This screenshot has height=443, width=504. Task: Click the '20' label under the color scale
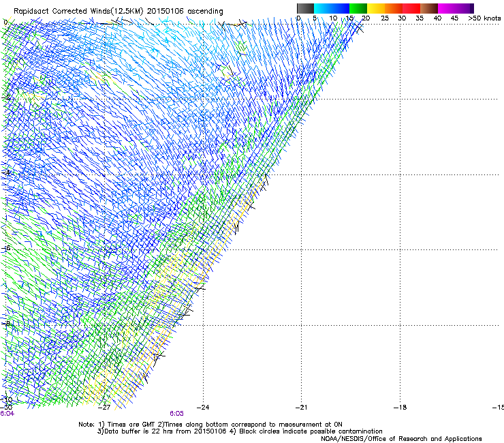[x=366, y=18]
